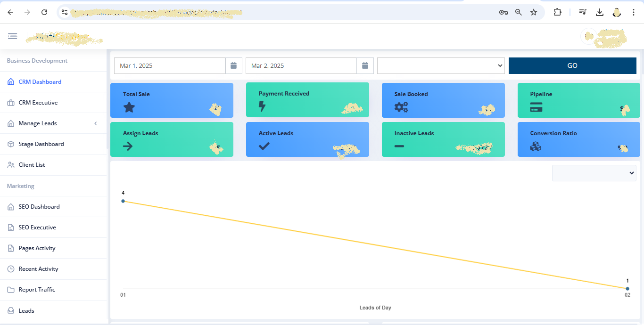Click the Pipeline card icon

coord(536,107)
